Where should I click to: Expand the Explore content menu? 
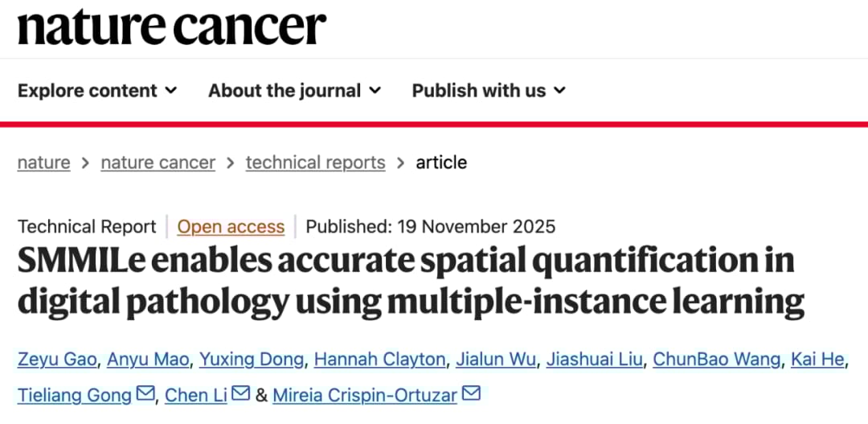point(97,91)
